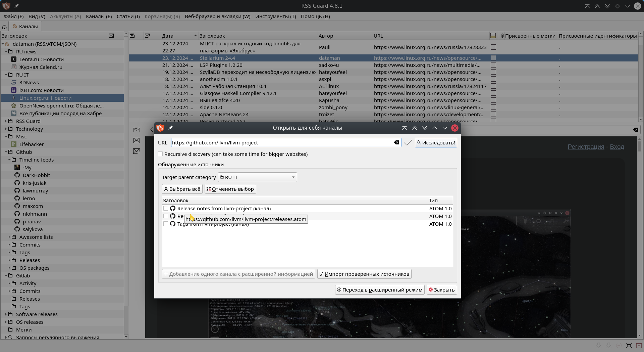Select Хабр feed icon
The height and width of the screenshot is (352, 644).
click(14, 114)
